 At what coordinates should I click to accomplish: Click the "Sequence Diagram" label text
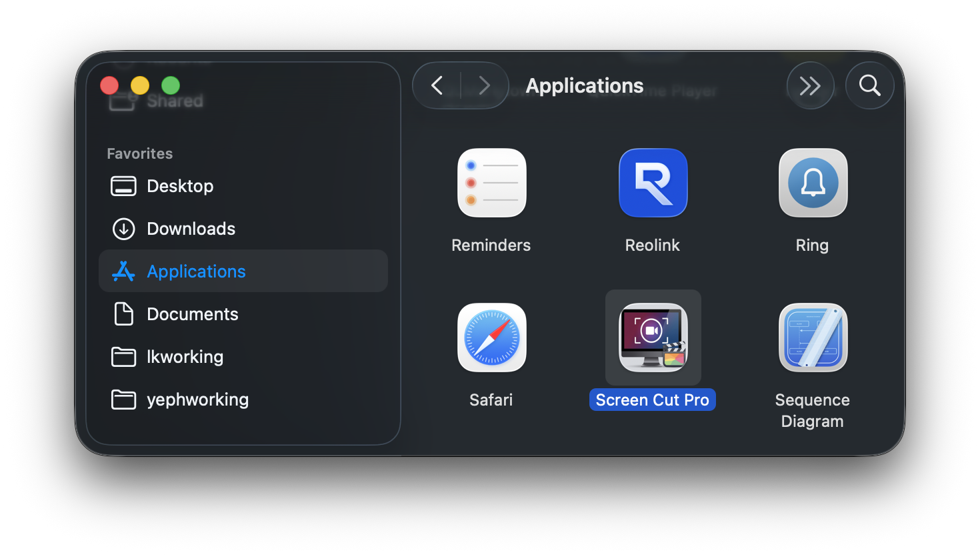coord(813,411)
